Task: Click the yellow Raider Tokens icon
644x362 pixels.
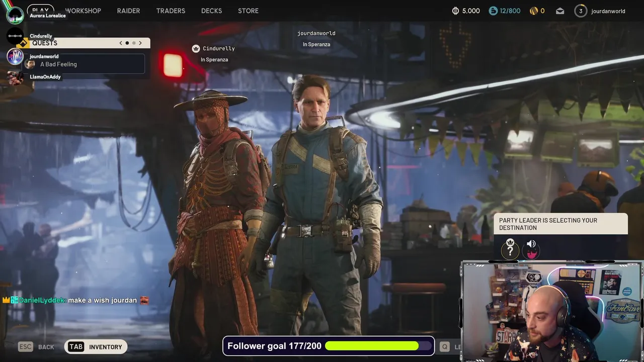Action: tap(534, 11)
